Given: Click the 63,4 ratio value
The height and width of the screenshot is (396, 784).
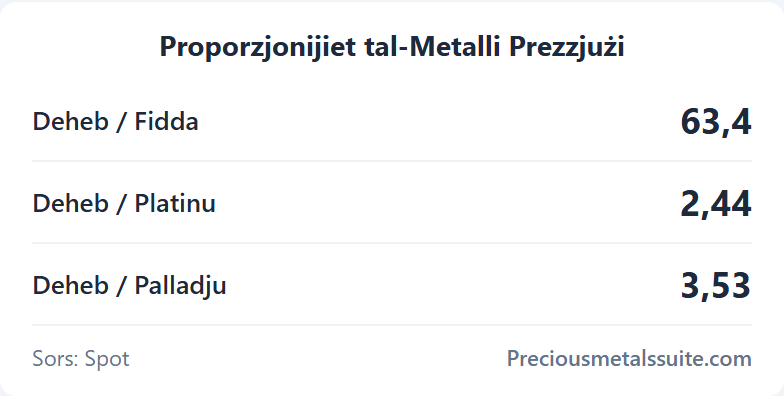Looking at the screenshot, I should 716,122.
